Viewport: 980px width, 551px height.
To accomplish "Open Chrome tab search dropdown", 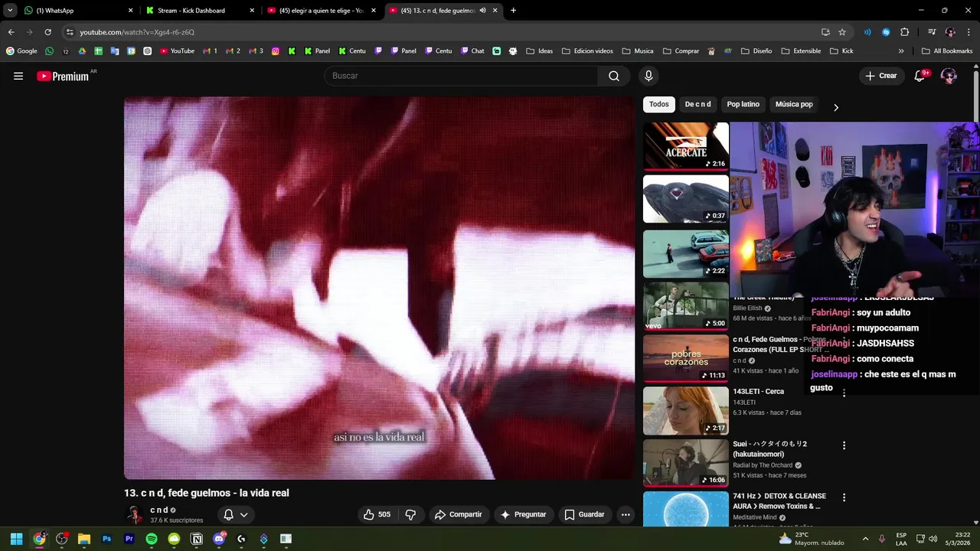I will [x=10, y=11].
